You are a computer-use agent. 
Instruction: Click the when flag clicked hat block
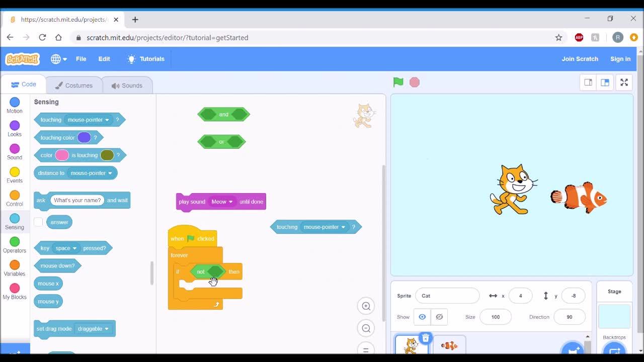(x=193, y=238)
